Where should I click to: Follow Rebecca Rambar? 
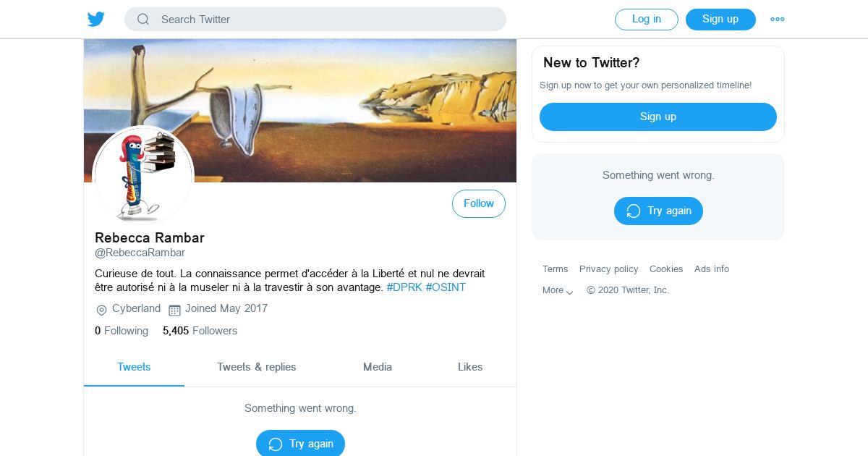pyautogui.click(x=479, y=204)
